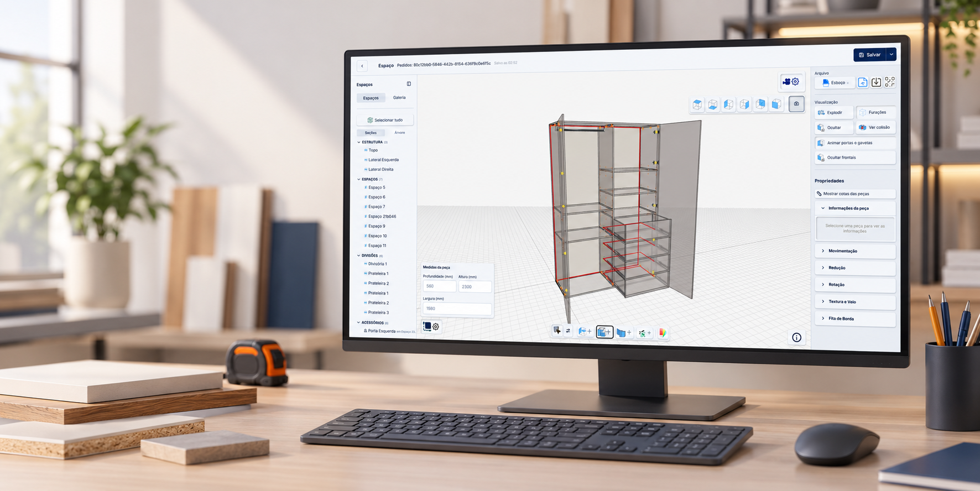Image resolution: width=980 pixels, height=491 pixels.
Task: Click the download icon in Arquivo
Action: click(877, 82)
